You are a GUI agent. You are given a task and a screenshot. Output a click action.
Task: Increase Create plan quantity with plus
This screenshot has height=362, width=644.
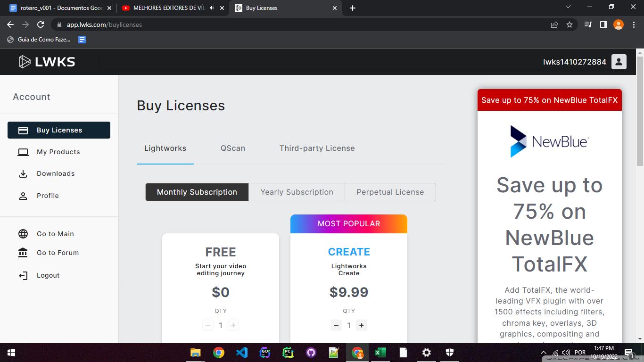point(362,325)
